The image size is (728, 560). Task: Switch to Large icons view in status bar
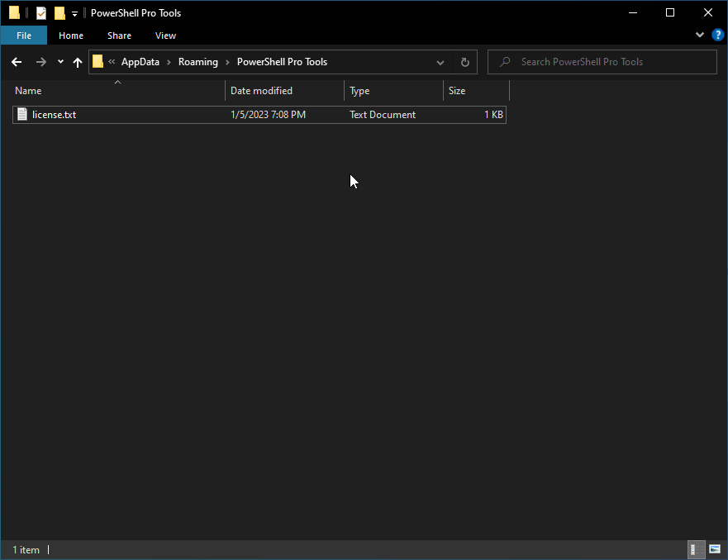(715, 550)
